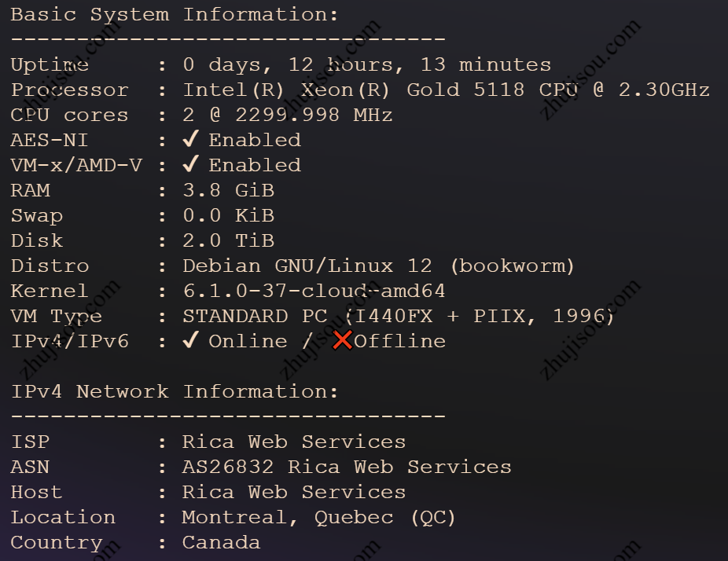Screen dimensions: 728x561
Task: Select "Enabled" in the AES-NI row
Action: (255, 140)
